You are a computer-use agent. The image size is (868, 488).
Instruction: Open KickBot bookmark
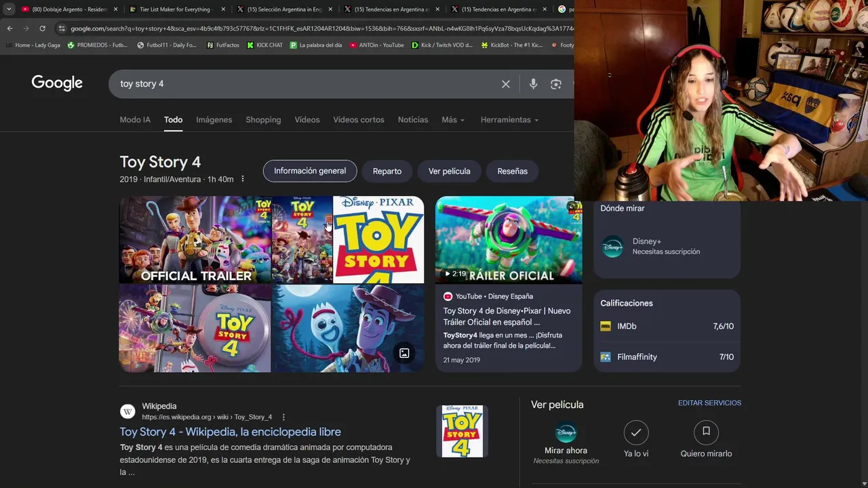pyautogui.click(x=512, y=45)
